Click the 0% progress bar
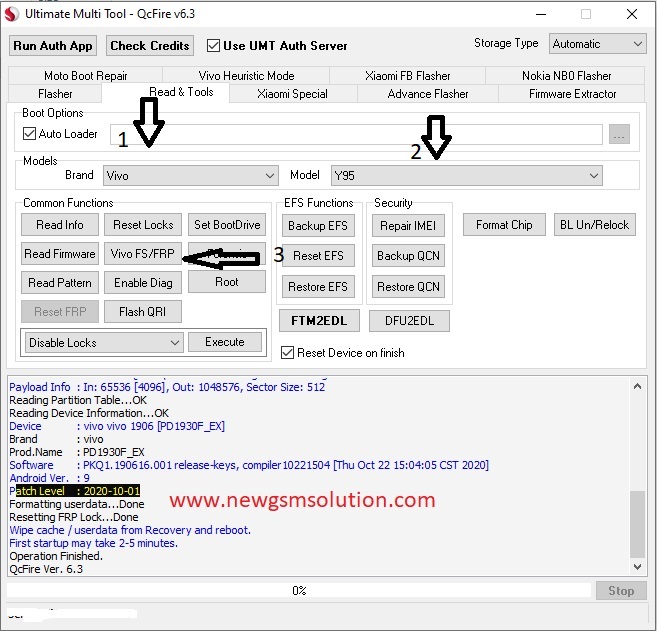Image resolution: width=657 pixels, height=631 pixels. coord(299,590)
